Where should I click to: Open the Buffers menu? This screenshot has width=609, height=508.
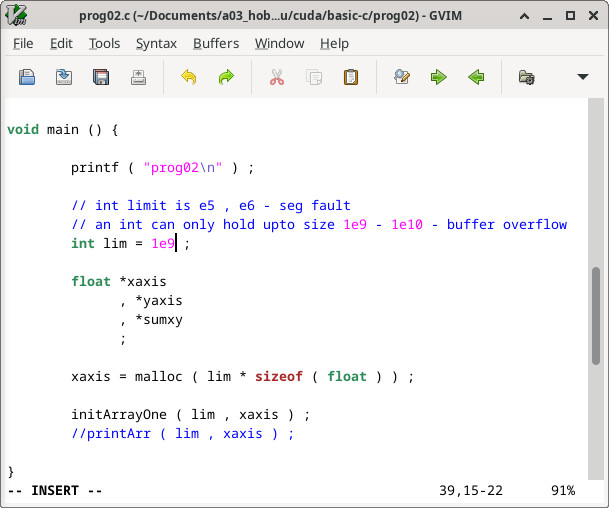point(216,43)
